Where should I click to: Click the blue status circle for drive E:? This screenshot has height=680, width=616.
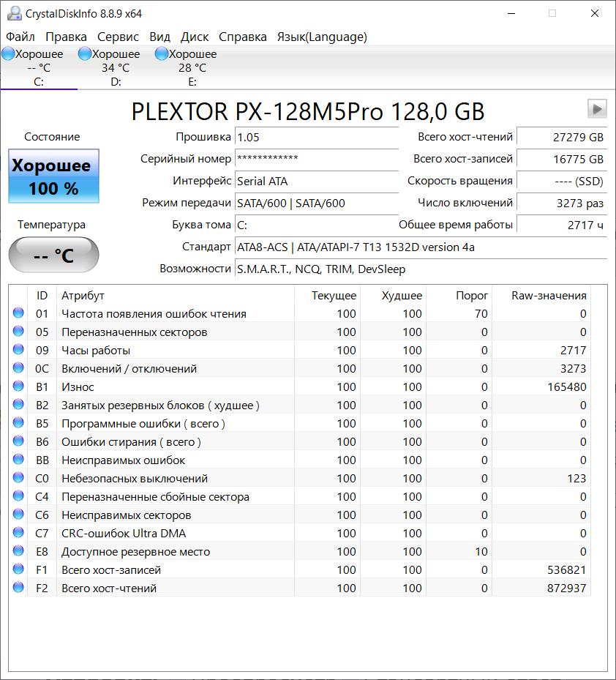162,53
